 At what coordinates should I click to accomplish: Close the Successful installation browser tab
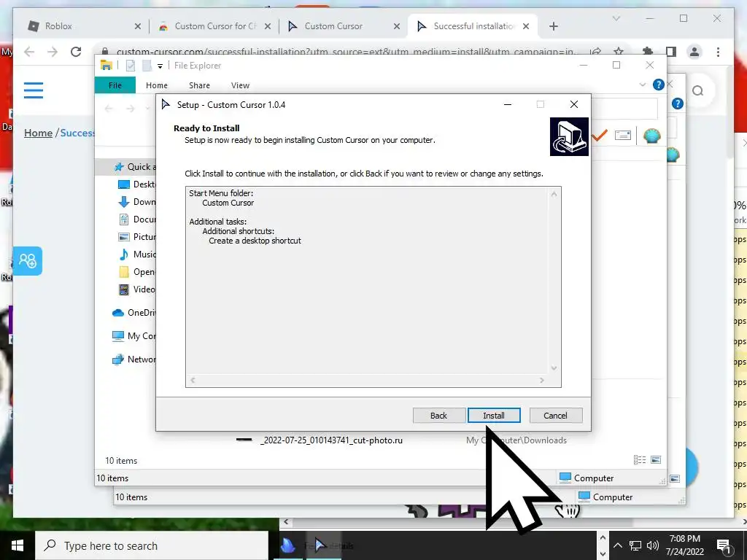pyautogui.click(x=526, y=26)
